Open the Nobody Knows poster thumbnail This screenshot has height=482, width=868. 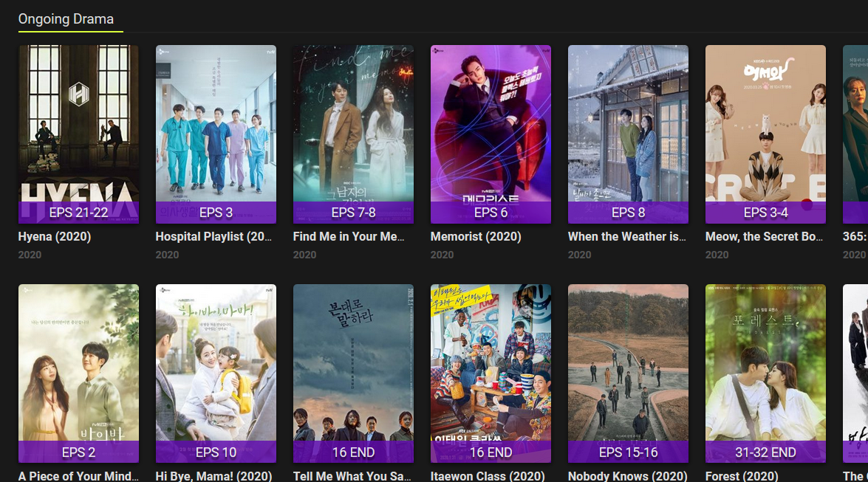click(629, 373)
